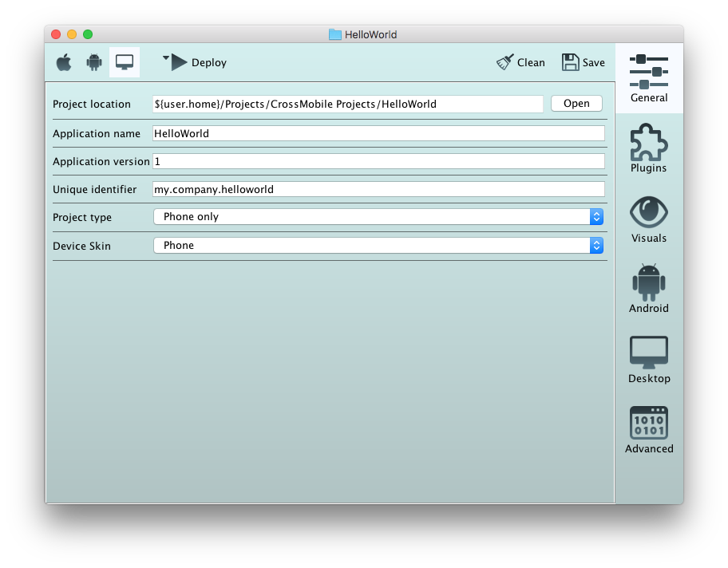Open the Visuals eye tab

tap(649, 219)
